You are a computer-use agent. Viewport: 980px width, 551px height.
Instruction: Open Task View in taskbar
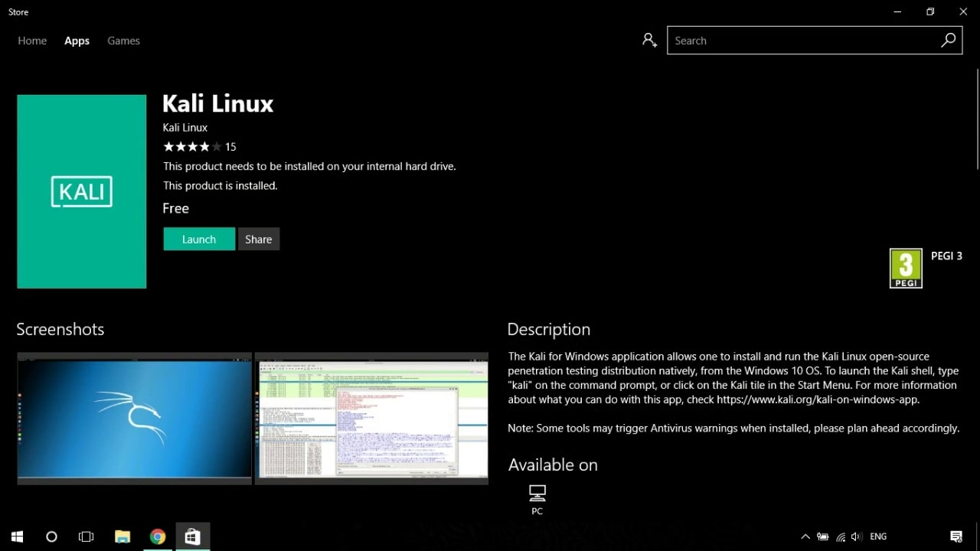point(87,536)
